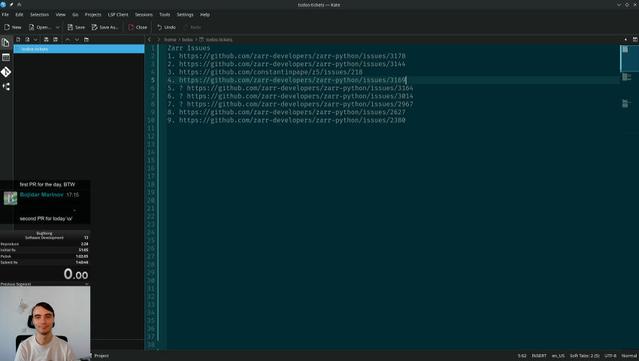The height and width of the screenshot is (361, 639).
Task: Open UTF-8 encoding selector in status bar
Action: 610,356
